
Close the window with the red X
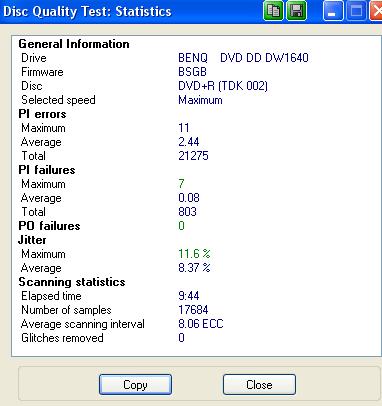point(376,11)
